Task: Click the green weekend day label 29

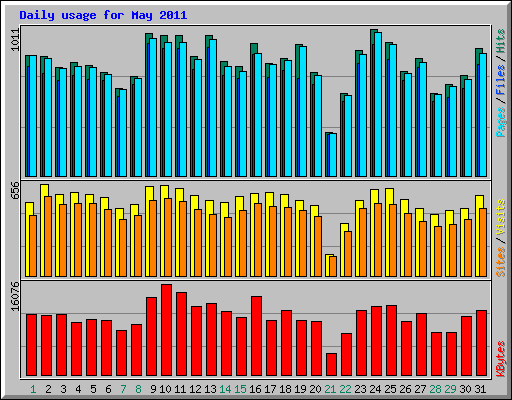Action: (x=450, y=389)
